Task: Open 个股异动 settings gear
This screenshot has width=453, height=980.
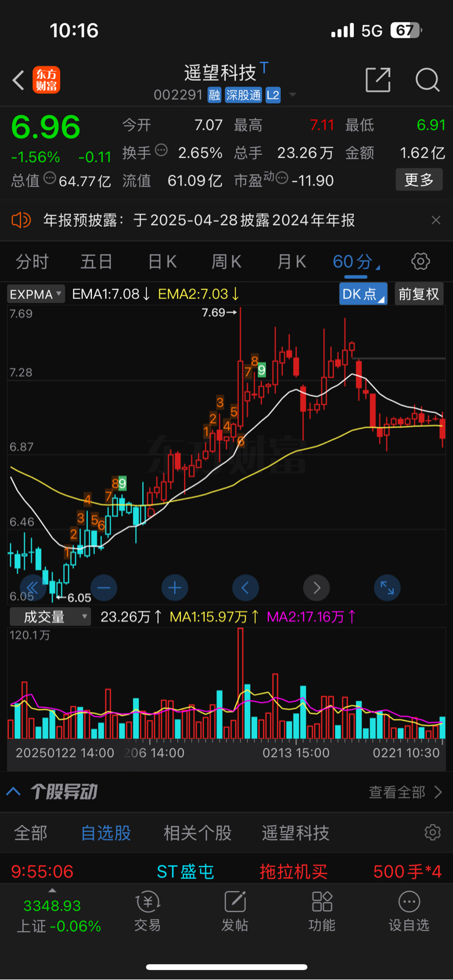Action: (x=432, y=832)
